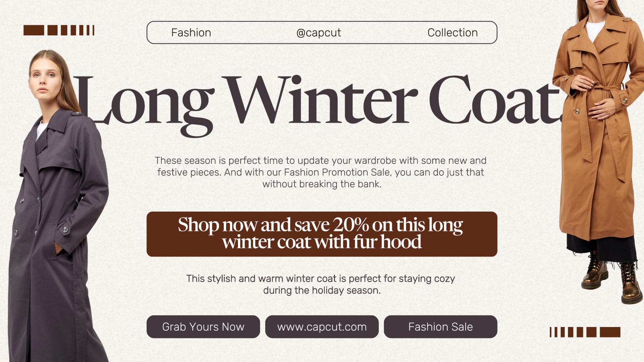
Task: Select the Collection label in top bar
Action: (452, 33)
